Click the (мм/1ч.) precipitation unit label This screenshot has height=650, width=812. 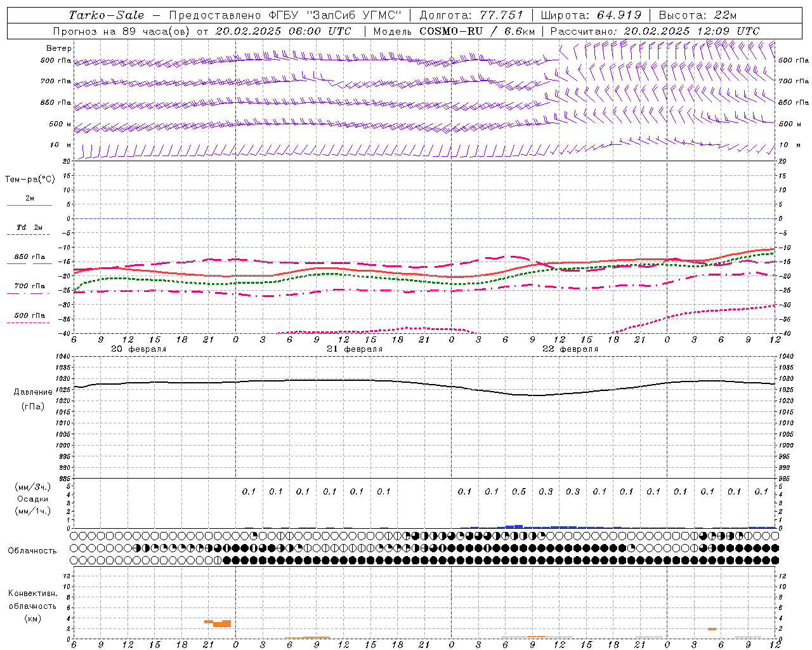click(33, 511)
